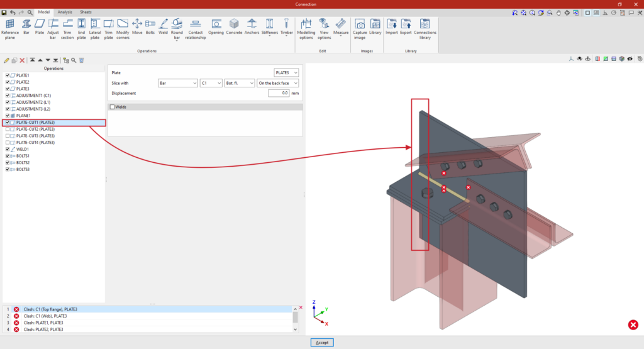Image resolution: width=644 pixels, height=349 pixels.
Task: Open the PLATE3 plate dropdown
Action: click(287, 73)
